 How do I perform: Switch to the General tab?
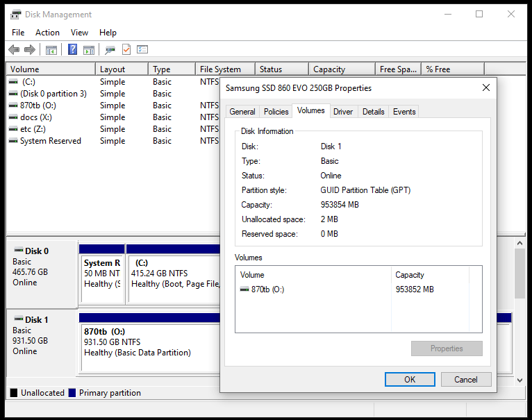click(x=242, y=112)
